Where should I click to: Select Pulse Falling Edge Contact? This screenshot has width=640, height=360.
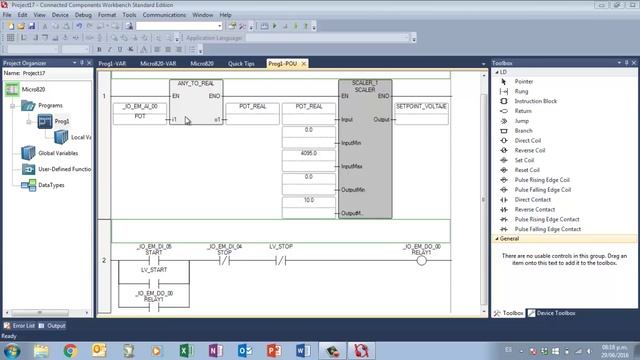pos(547,229)
